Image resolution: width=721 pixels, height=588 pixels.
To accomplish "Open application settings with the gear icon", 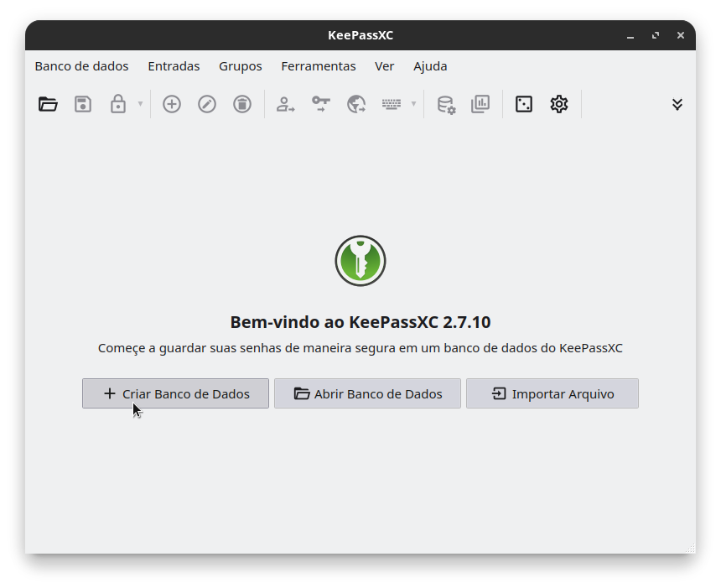I will click(x=559, y=105).
